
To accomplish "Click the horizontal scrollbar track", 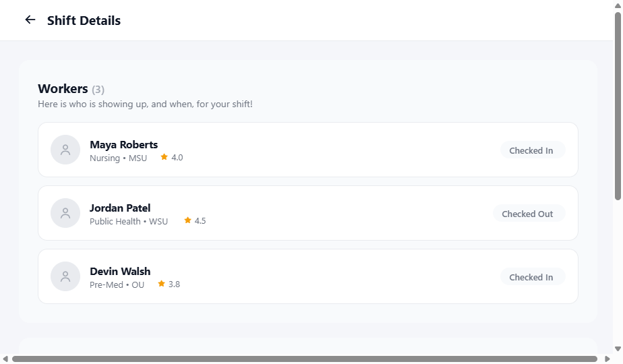I will [x=305, y=359].
